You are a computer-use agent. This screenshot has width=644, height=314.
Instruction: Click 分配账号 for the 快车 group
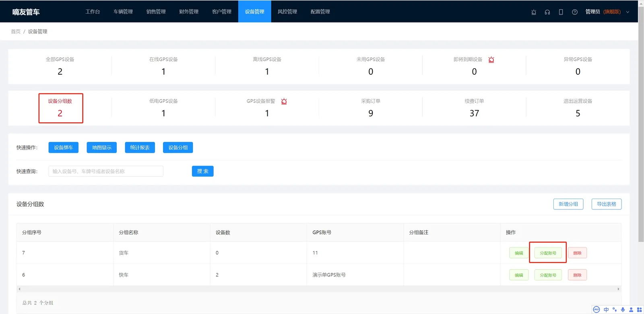tap(548, 275)
